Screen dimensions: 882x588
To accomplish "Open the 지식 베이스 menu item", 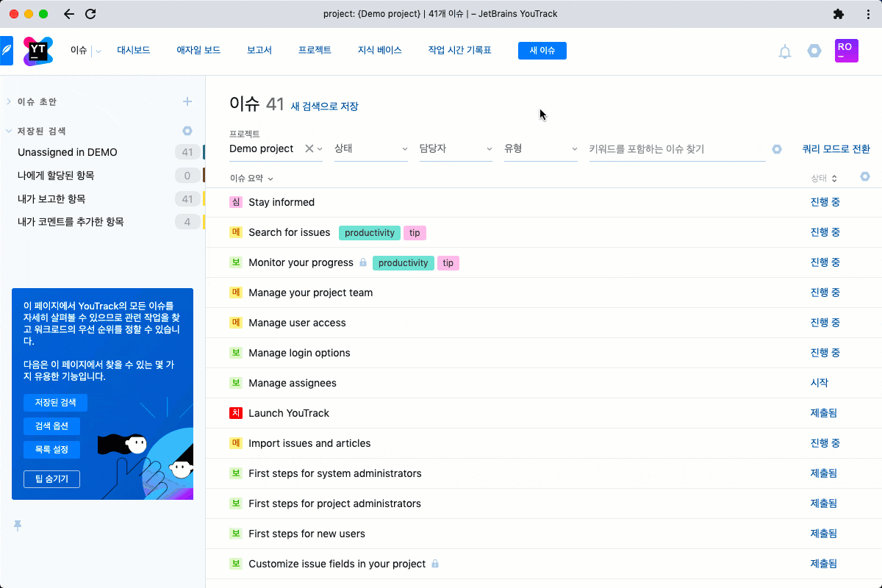I will pos(379,51).
